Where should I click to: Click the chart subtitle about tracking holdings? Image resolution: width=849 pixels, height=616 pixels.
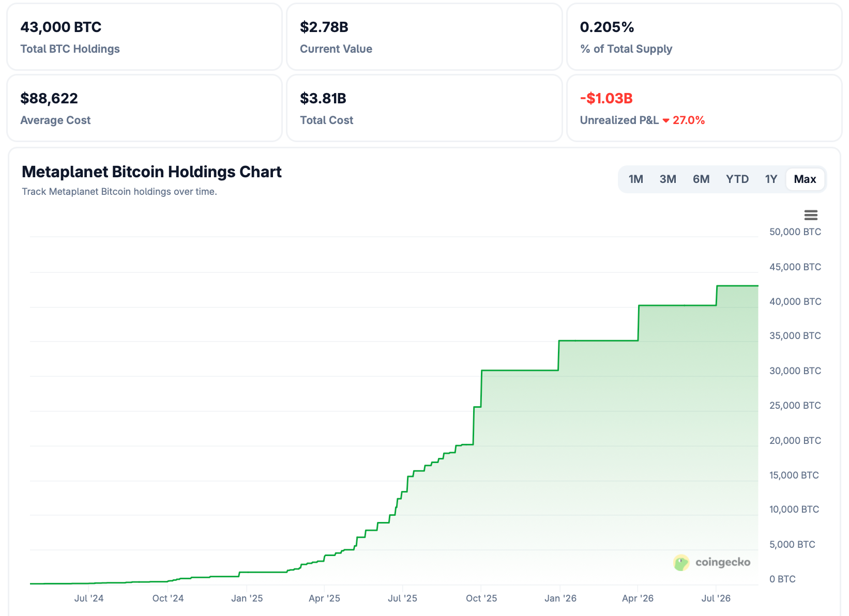click(x=119, y=192)
